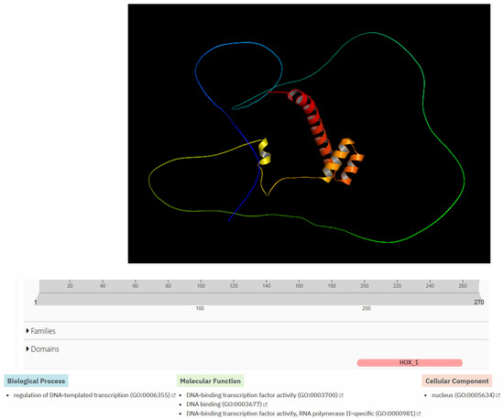This screenshot has width=504, height=420.
Task: Open external link icon beside GO:0000981
Action: coord(419,414)
